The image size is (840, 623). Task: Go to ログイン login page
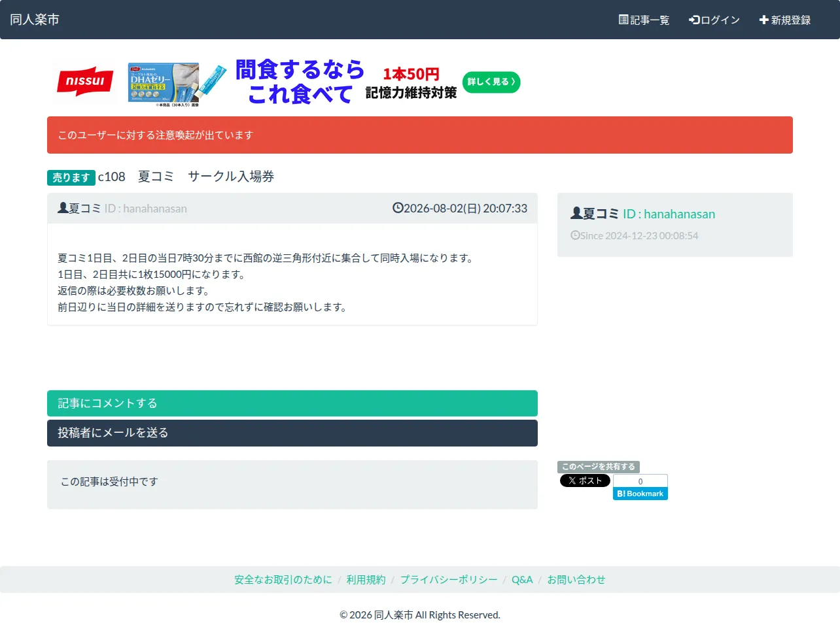click(x=714, y=20)
